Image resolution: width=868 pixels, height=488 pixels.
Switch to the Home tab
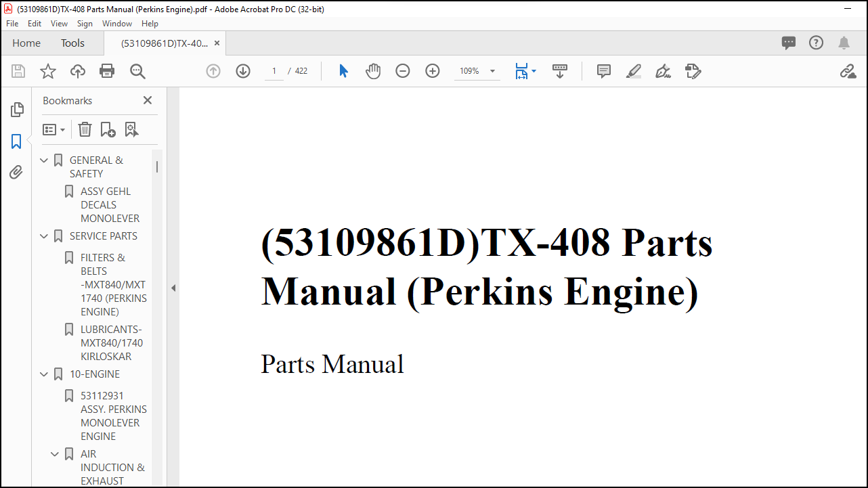point(26,43)
